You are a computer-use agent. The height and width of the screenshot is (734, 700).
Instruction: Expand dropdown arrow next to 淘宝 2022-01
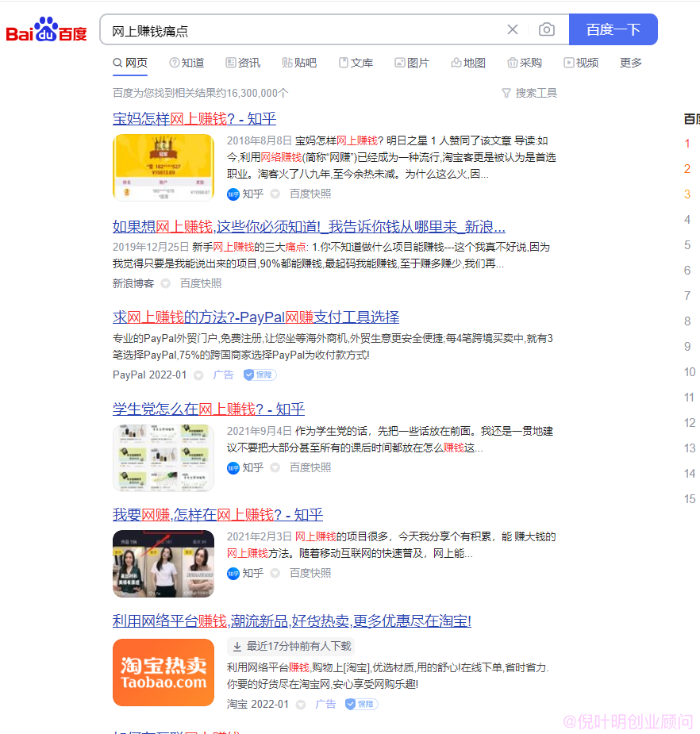pyautogui.click(x=301, y=705)
